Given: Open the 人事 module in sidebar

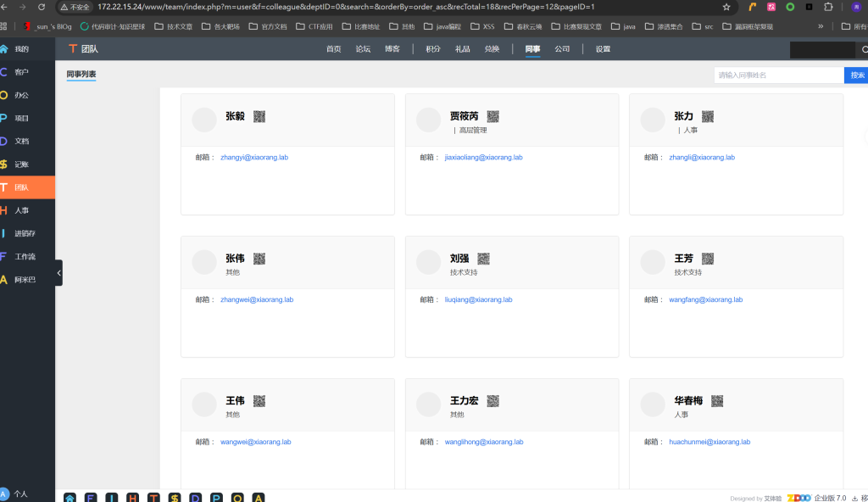Looking at the screenshot, I should (21, 210).
